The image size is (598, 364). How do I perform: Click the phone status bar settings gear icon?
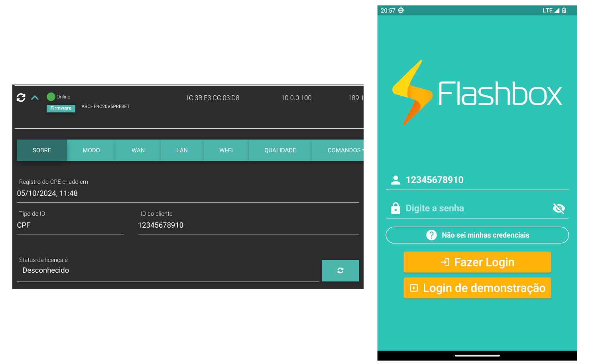[401, 10]
